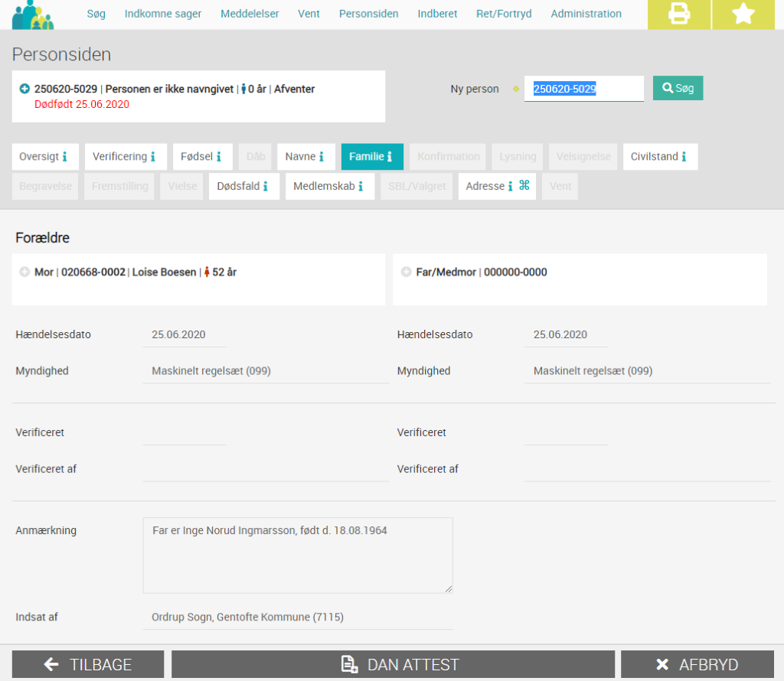
Task: Click the Far/Medmor Myndighed field
Action: (648, 371)
